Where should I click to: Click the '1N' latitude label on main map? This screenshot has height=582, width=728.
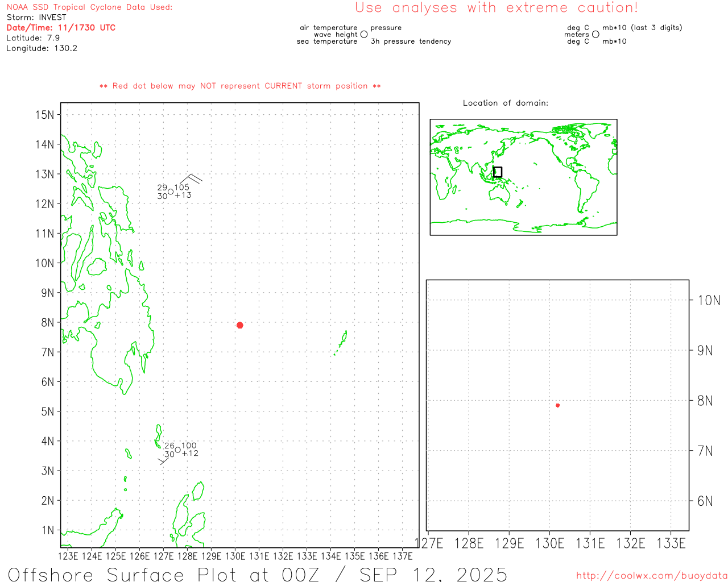(x=47, y=530)
